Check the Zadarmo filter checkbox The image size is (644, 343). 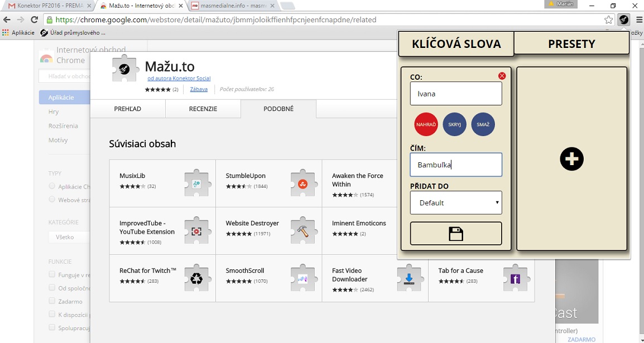(x=52, y=301)
